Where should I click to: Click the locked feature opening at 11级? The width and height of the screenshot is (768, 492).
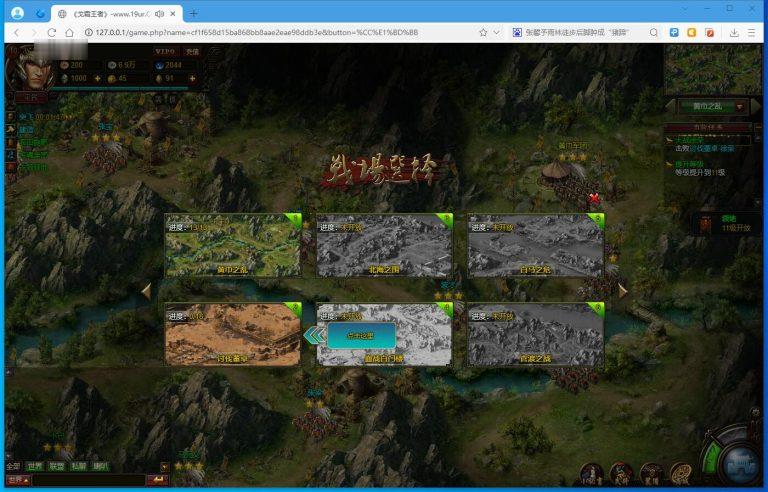pyautogui.click(x=727, y=223)
